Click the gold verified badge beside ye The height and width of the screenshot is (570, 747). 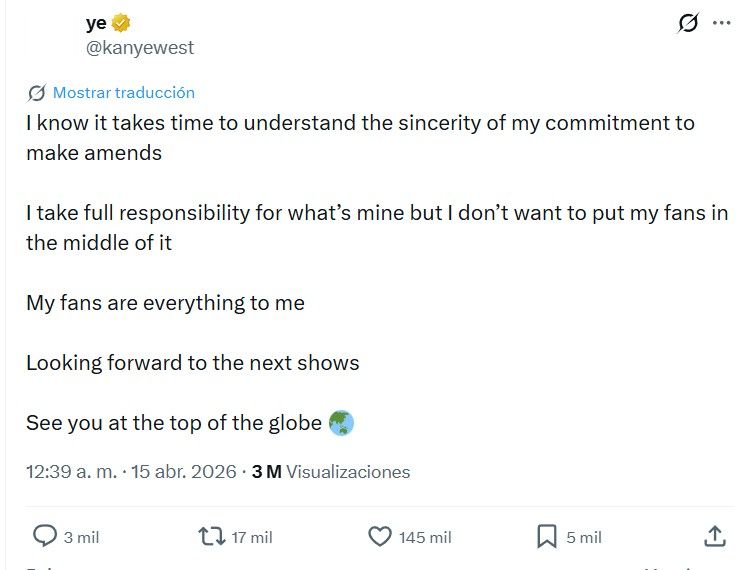tap(121, 23)
